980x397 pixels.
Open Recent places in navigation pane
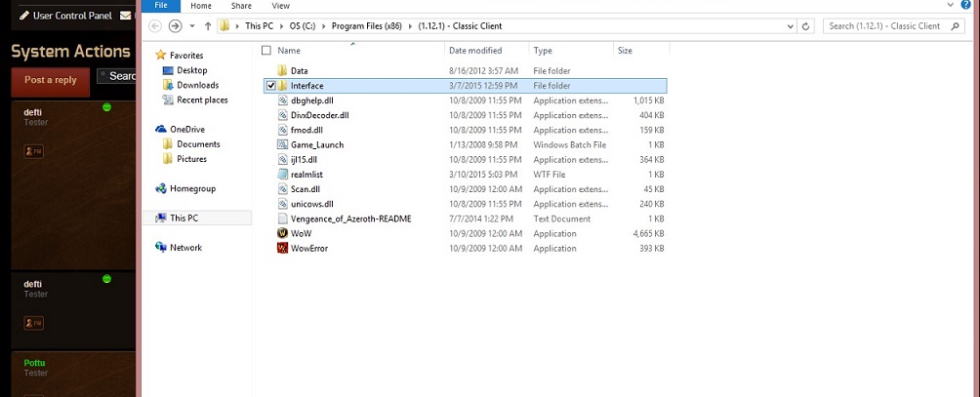202,99
